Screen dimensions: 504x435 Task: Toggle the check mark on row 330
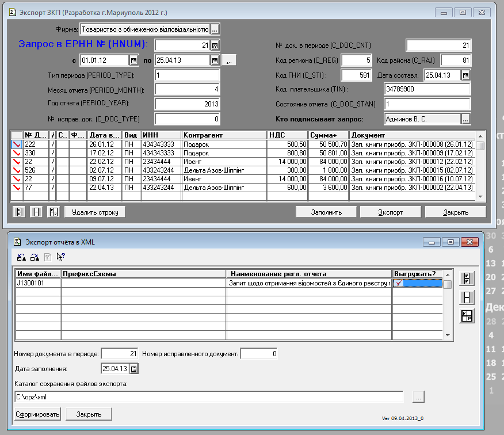17,153
